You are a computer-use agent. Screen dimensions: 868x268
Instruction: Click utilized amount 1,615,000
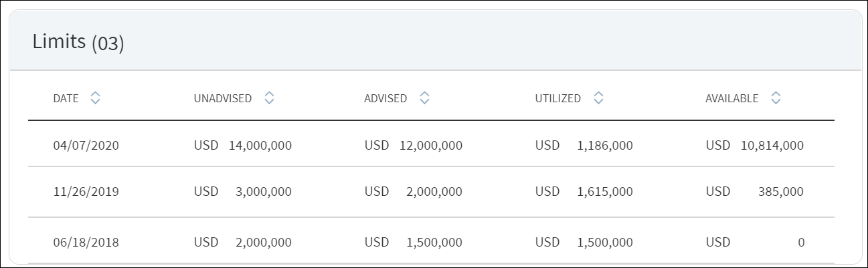pos(605,192)
